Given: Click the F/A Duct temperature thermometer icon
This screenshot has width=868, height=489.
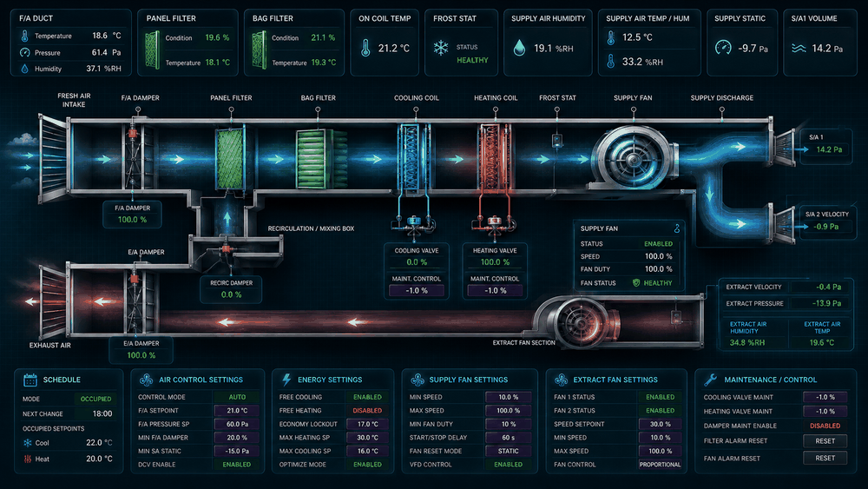Looking at the screenshot, I should click(24, 36).
